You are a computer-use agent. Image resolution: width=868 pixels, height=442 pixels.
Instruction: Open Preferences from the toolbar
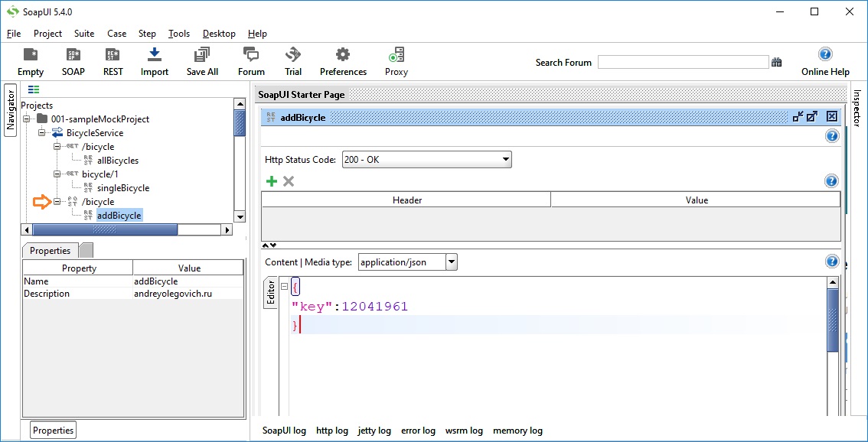point(343,62)
